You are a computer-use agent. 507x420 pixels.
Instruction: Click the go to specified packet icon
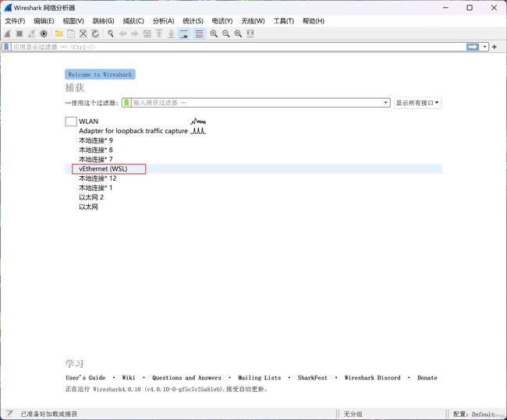pyautogui.click(x=147, y=34)
